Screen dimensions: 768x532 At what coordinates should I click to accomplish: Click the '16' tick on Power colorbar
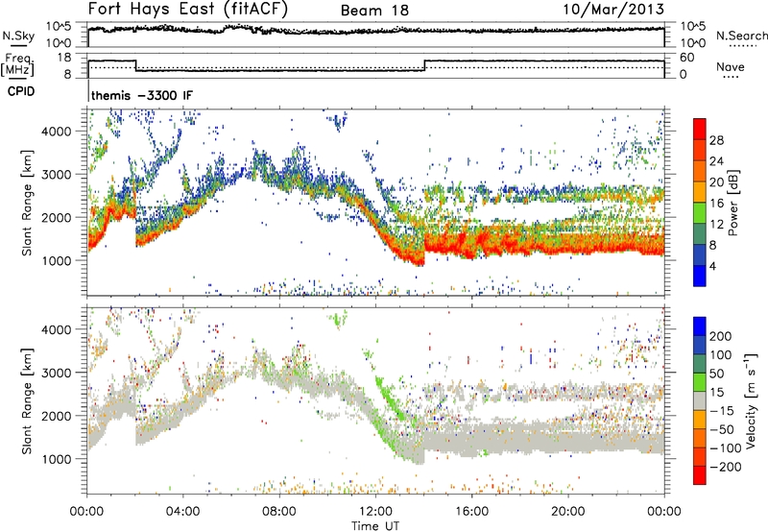pos(716,204)
